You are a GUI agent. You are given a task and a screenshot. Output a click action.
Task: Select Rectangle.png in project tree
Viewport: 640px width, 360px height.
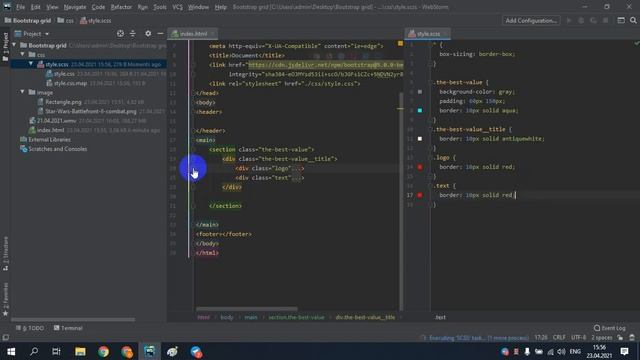tap(63, 102)
